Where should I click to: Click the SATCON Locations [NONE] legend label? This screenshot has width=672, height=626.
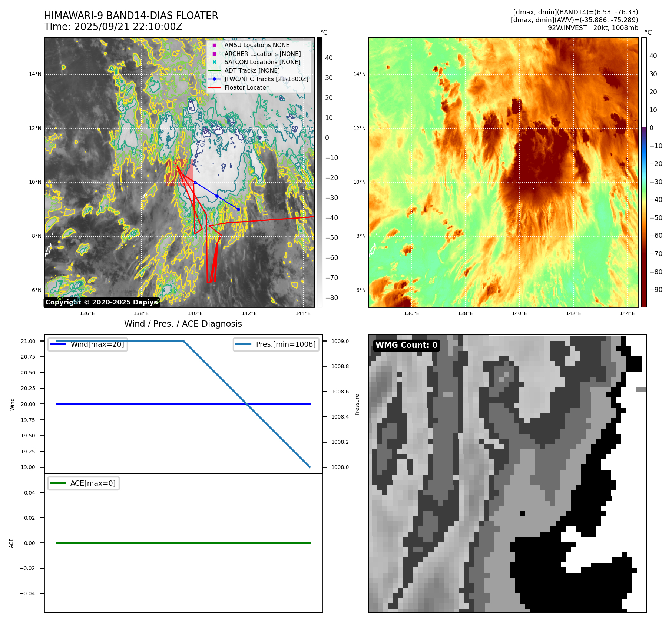[262, 62]
